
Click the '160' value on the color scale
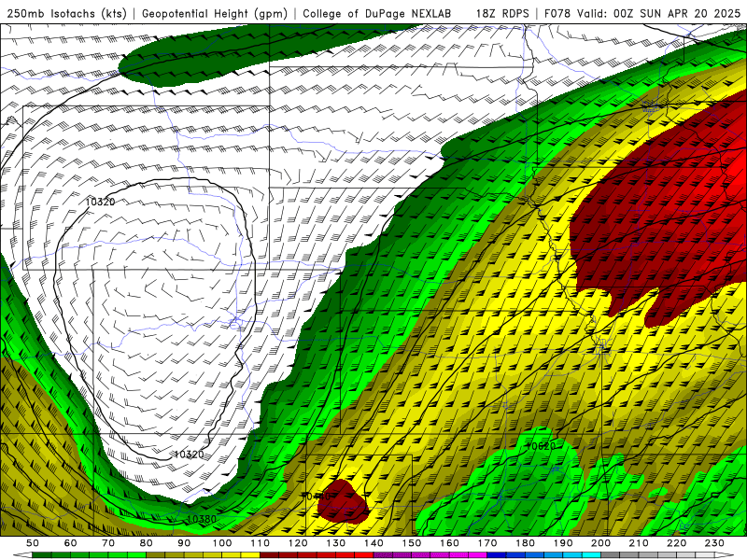pos(449,543)
